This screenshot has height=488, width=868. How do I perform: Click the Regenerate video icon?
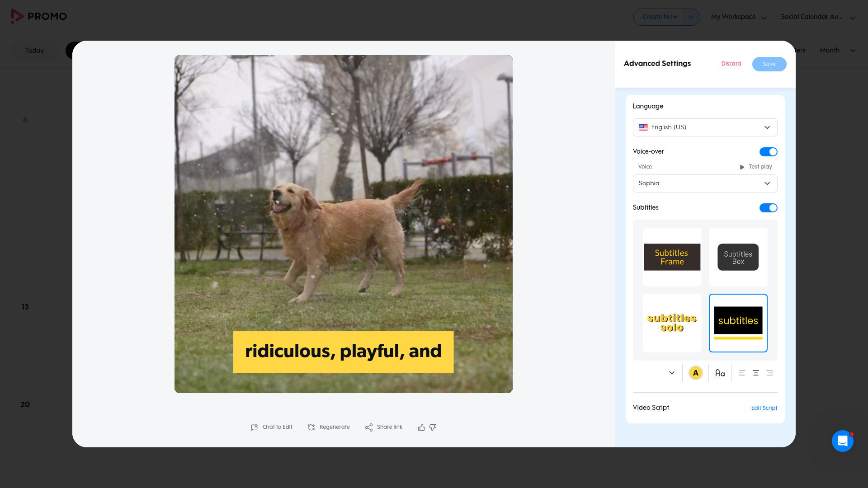coord(311,427)
